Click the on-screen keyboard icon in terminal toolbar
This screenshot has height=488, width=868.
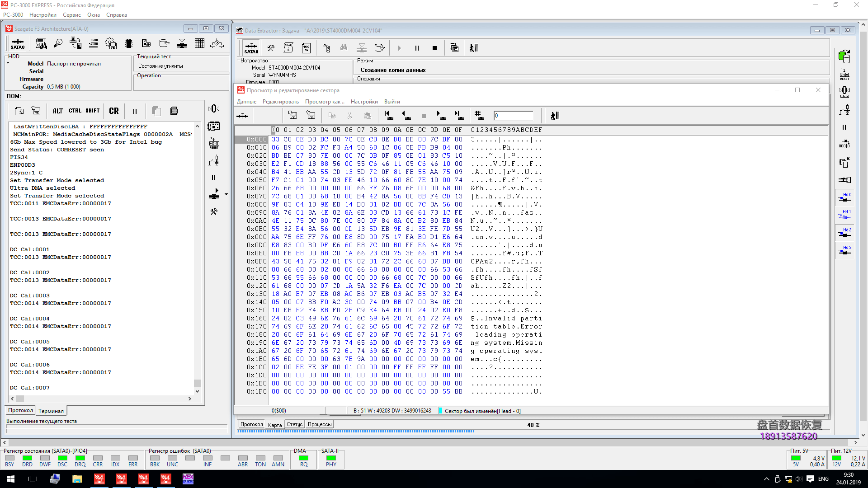point(174,111)
